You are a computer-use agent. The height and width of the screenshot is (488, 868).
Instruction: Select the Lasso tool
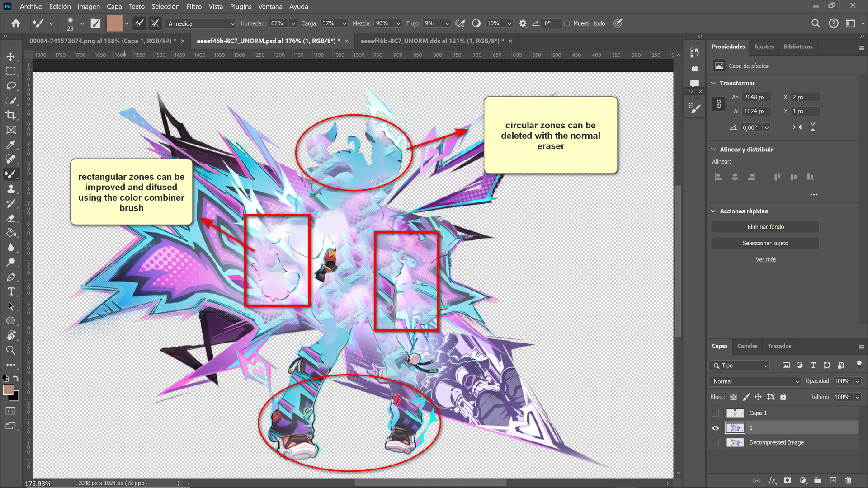click(x=11, y=86)
